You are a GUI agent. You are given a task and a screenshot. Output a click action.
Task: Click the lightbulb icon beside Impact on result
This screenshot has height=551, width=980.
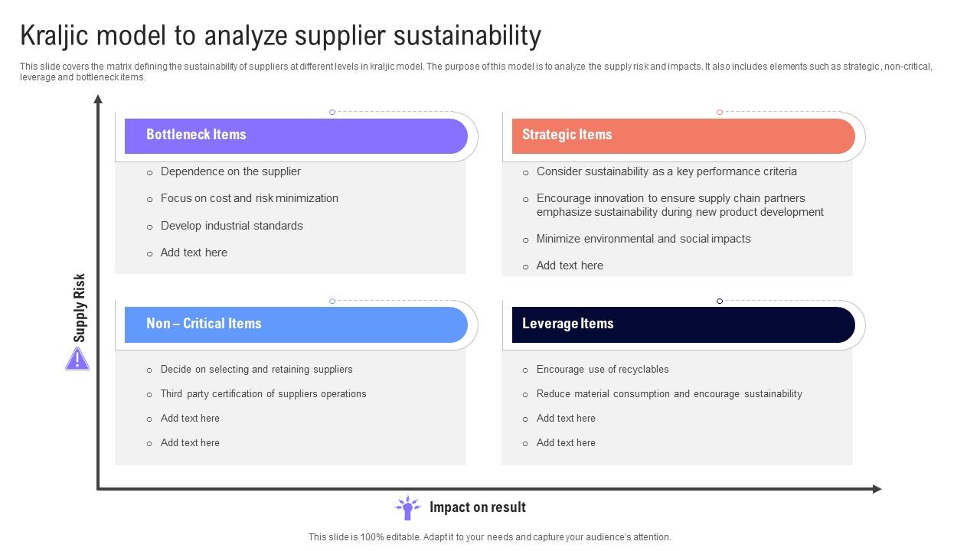(407, 507)
